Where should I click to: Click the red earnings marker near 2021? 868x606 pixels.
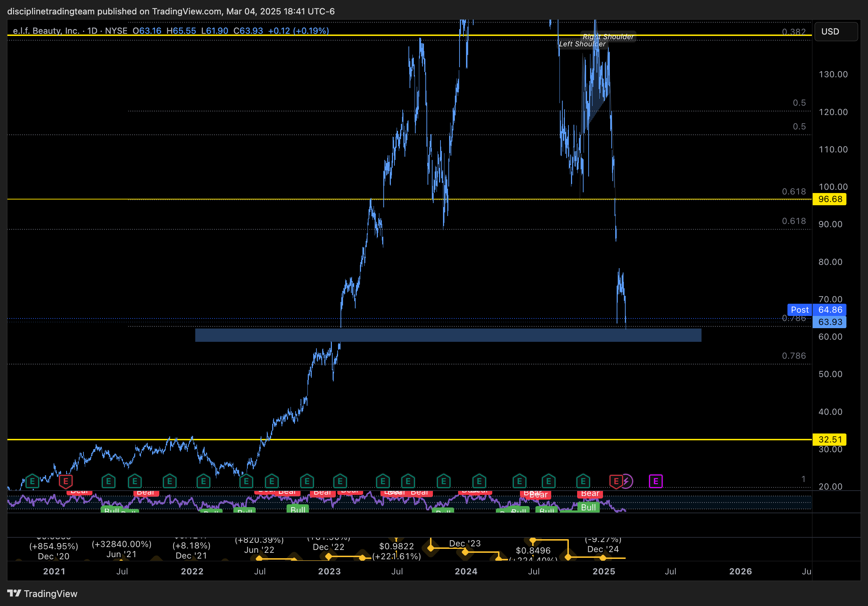[65, 481]
